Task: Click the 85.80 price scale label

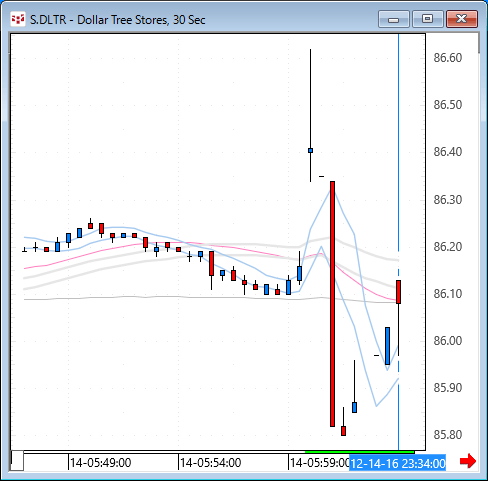Action: click(448, 435)
